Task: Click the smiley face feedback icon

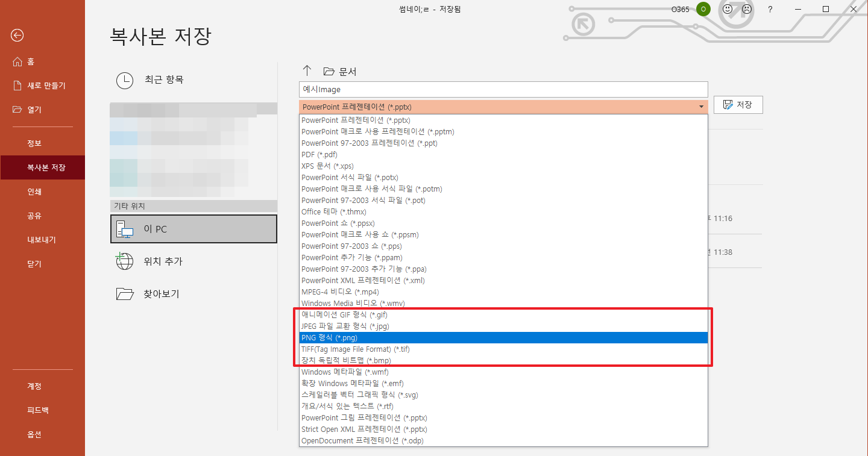Action: point(728,9)
